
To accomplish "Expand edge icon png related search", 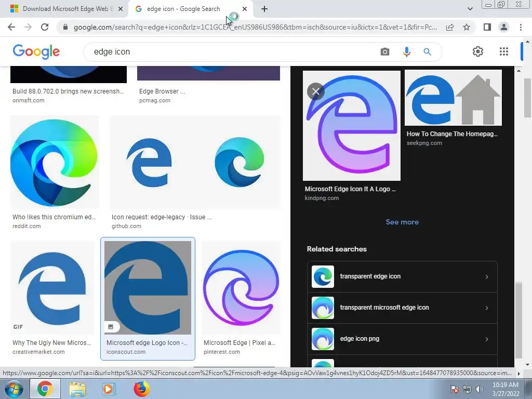I will [x=402, y=339].
